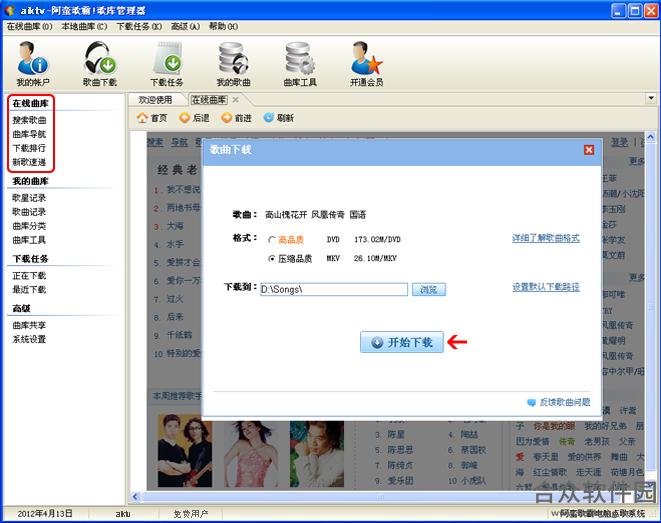
Task: Select 系统设置 in the sidebar
Action: pos(29,339)
